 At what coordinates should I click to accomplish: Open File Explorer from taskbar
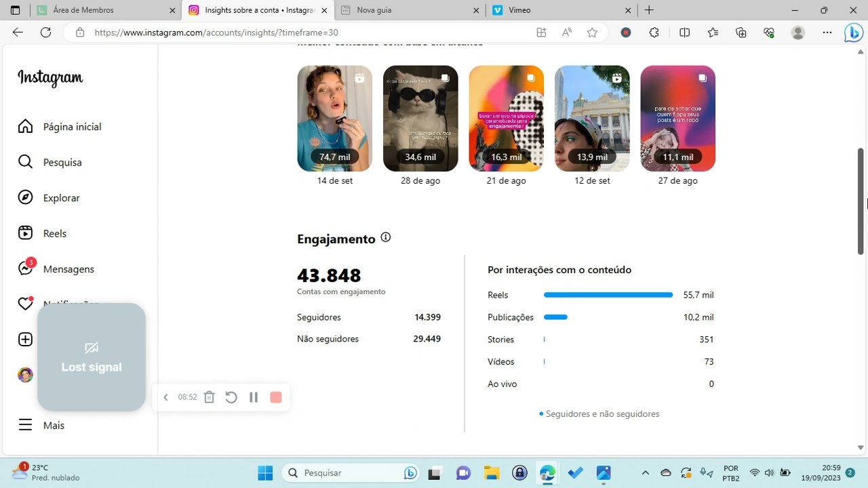tap(491, 472)
